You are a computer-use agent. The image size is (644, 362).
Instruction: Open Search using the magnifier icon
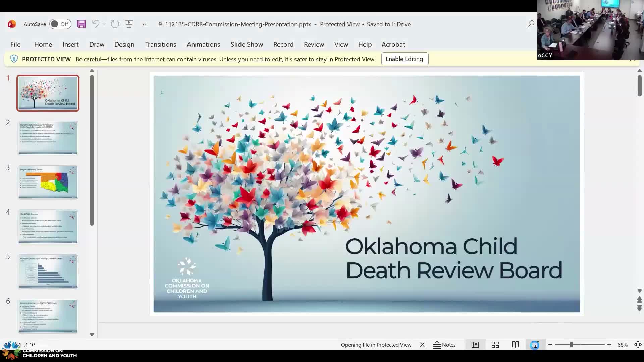531,24
